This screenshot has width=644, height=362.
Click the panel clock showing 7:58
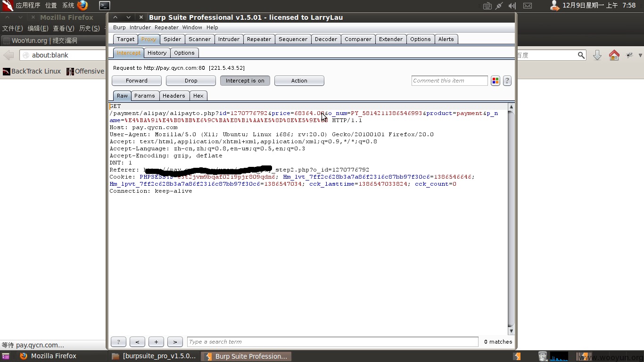[x=599, y=6]
